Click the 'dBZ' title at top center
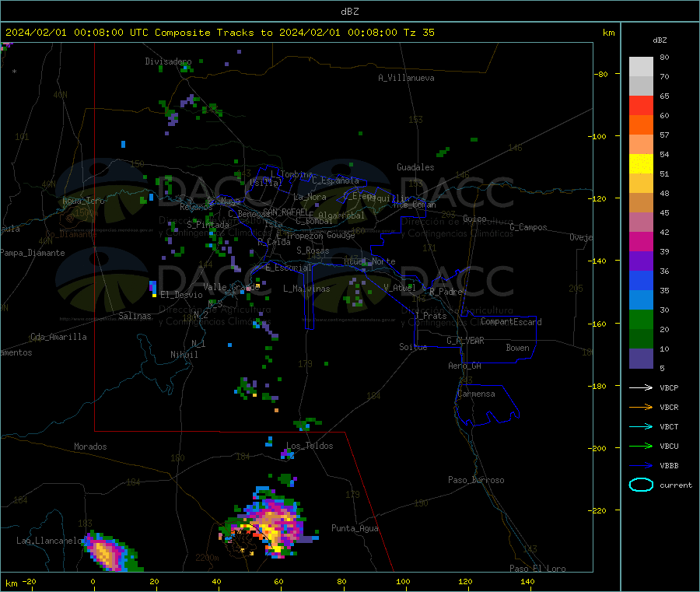The image size is (700, 592). (349, 12)
